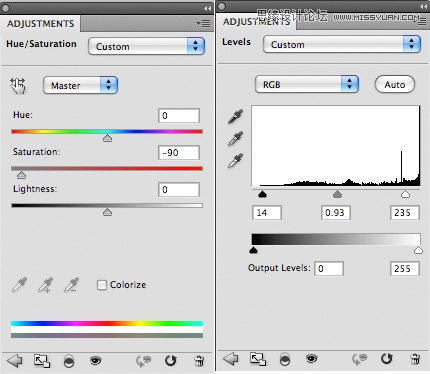Viewport: 430px width, 374px height.
Task: Click the Hue value field
Action: 179,116
